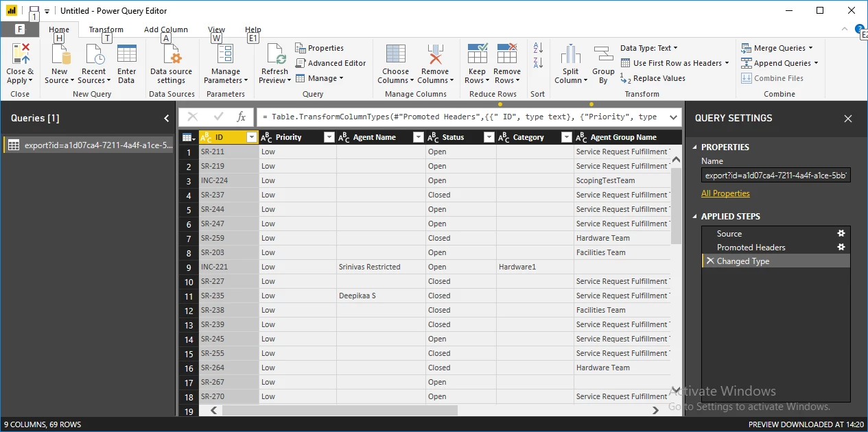
Task: Open the Data Type: Text dropdown
Action: pyautogui.click(x=648, y=48)
